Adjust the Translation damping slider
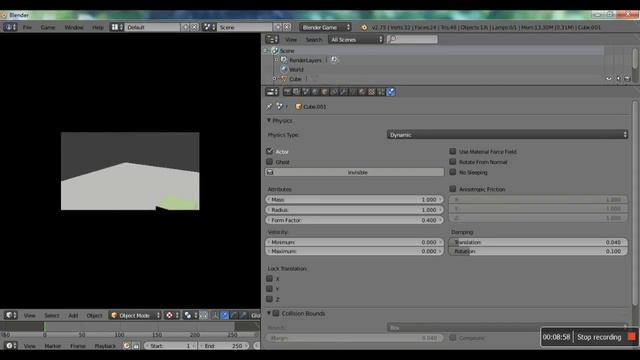 (x=538, y=242)
